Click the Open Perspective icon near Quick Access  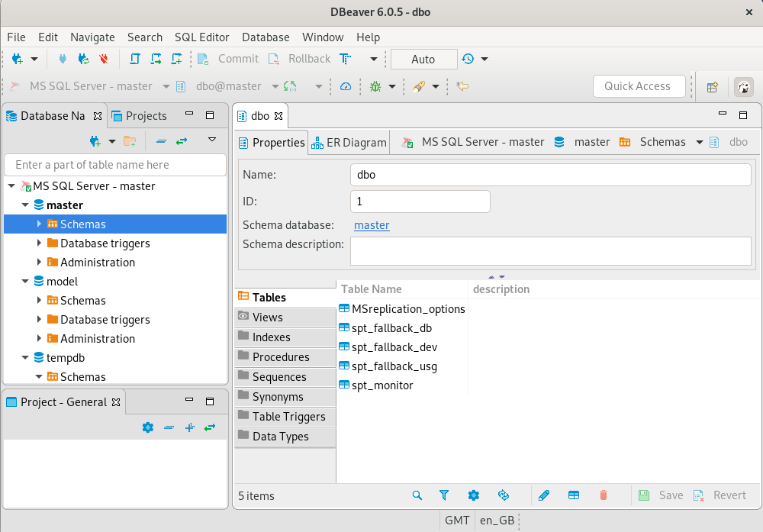713,87
